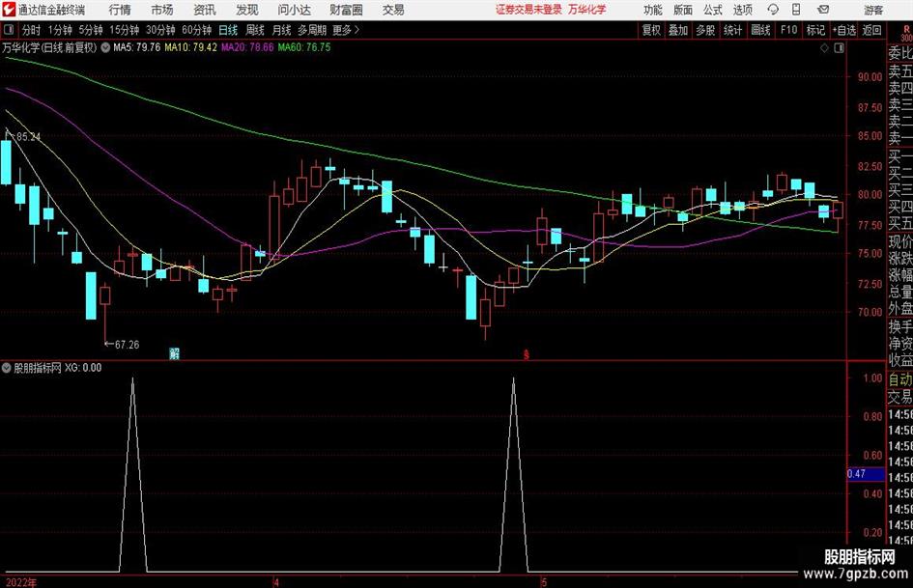Open the 发现 menu

point(247,10)
